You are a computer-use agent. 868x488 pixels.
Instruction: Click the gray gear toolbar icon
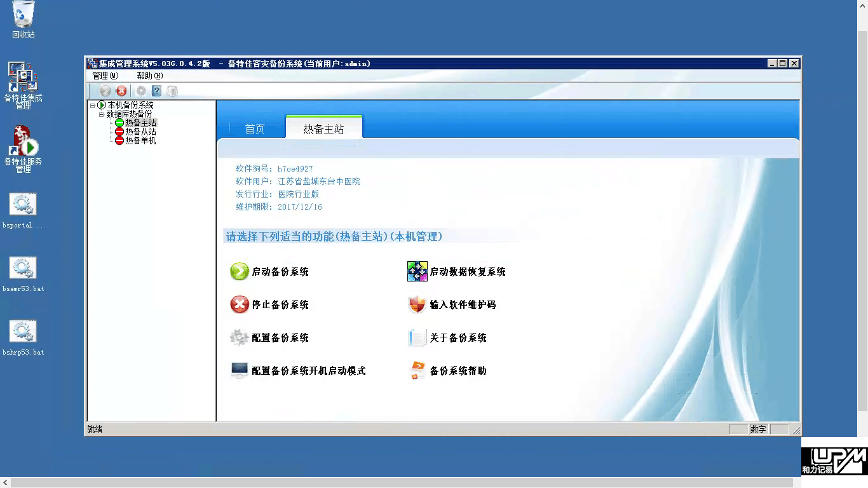(141, 91)
